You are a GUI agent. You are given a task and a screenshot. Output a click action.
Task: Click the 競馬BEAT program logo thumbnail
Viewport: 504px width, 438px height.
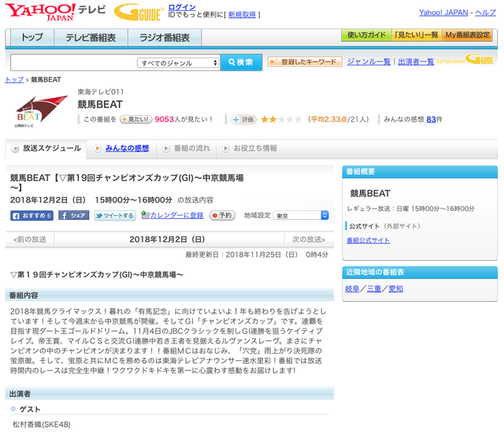tap(42, 111)
